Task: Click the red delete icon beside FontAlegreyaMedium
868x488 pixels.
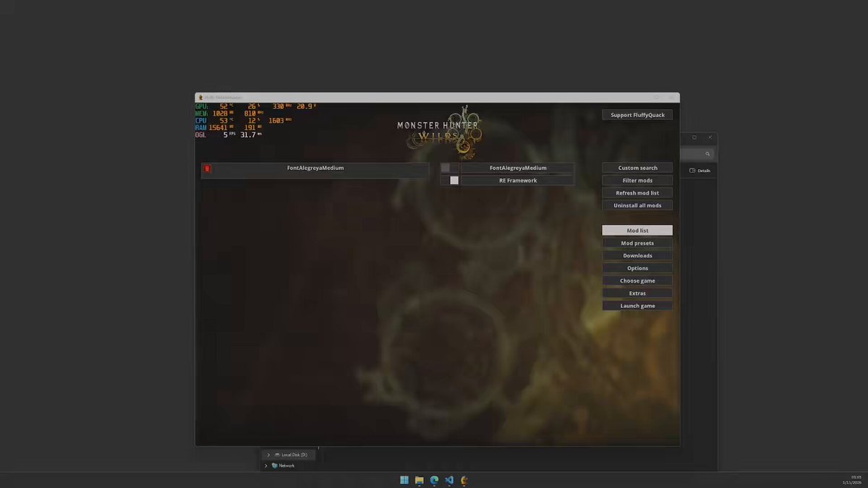Action: (x=207, y=168)
